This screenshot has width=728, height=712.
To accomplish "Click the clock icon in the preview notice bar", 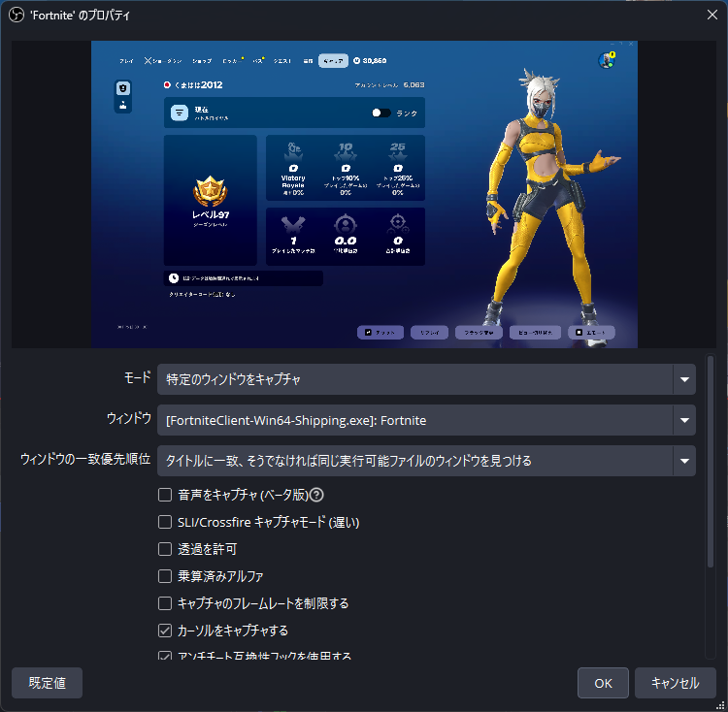I will (174, 277).
